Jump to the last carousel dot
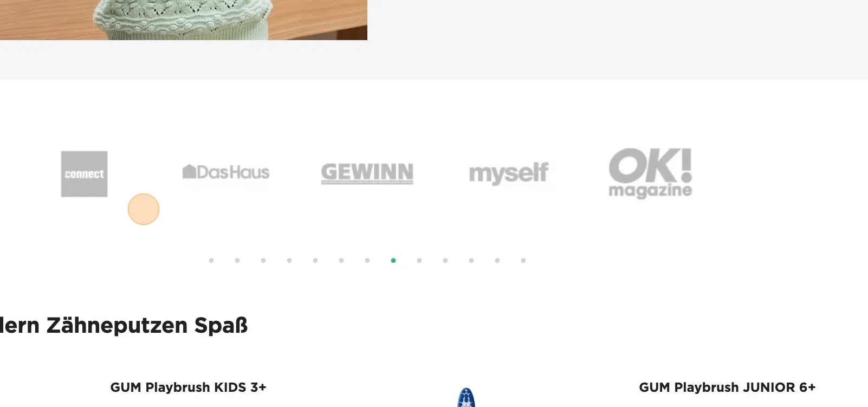Viewport: 868px width, 407px height. click(523, 261)
